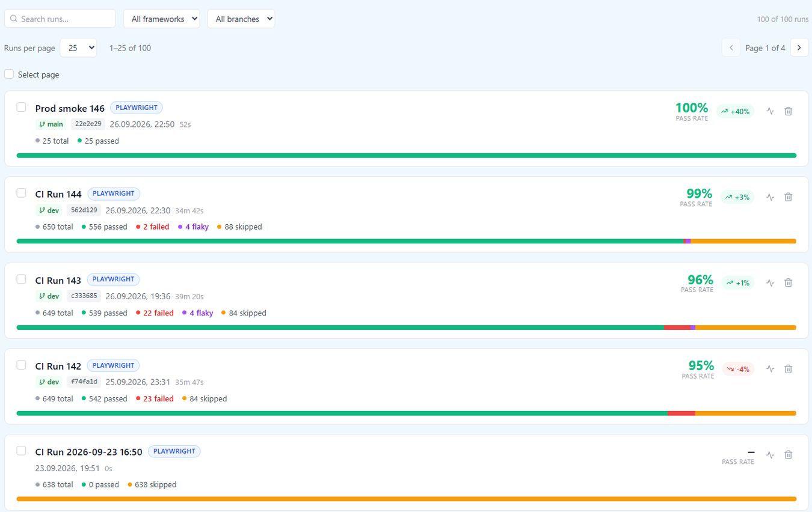Click commit hash 22e2e29
This screenshot has height=512, width=812.
88,124
